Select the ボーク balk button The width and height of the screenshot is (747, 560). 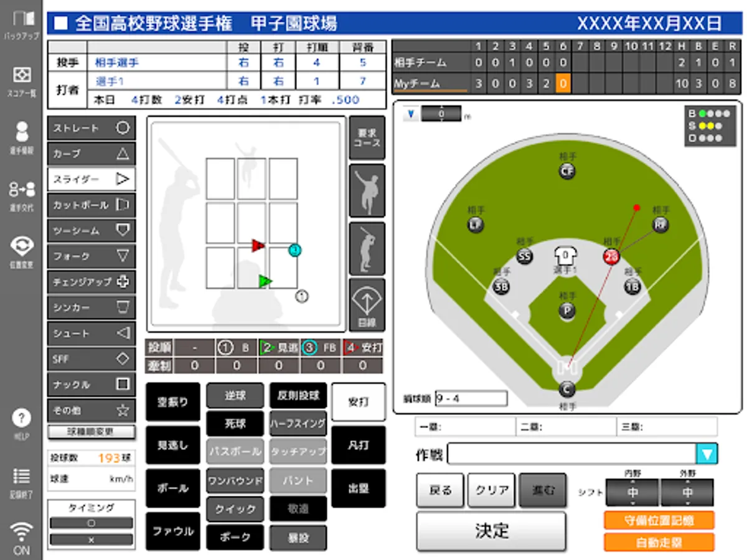click(235, 537)
